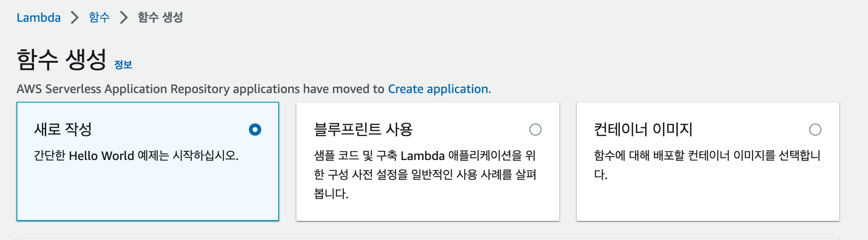This screenshot has width=868, height=240.
Task: Click chevron between Lambda and 함수
Action: [75, 17]
